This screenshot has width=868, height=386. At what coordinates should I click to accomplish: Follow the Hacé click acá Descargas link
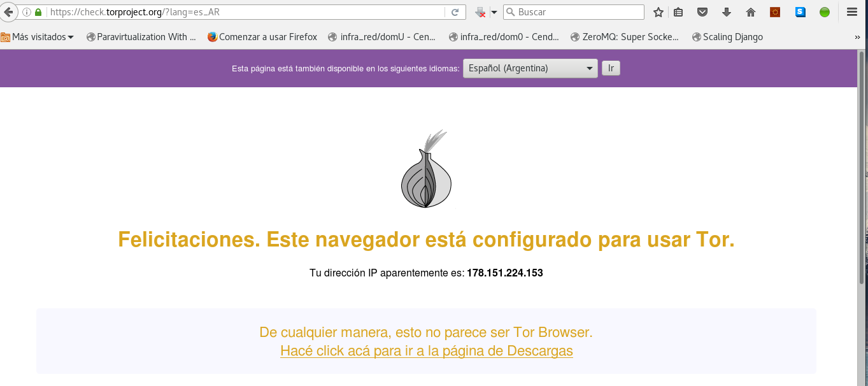click(426, 351)
